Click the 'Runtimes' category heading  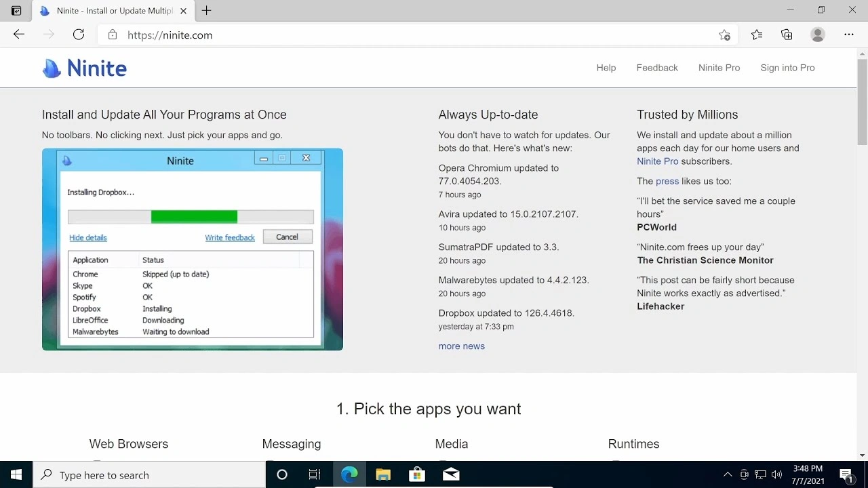pyautogui.click(x=633, y=444)
